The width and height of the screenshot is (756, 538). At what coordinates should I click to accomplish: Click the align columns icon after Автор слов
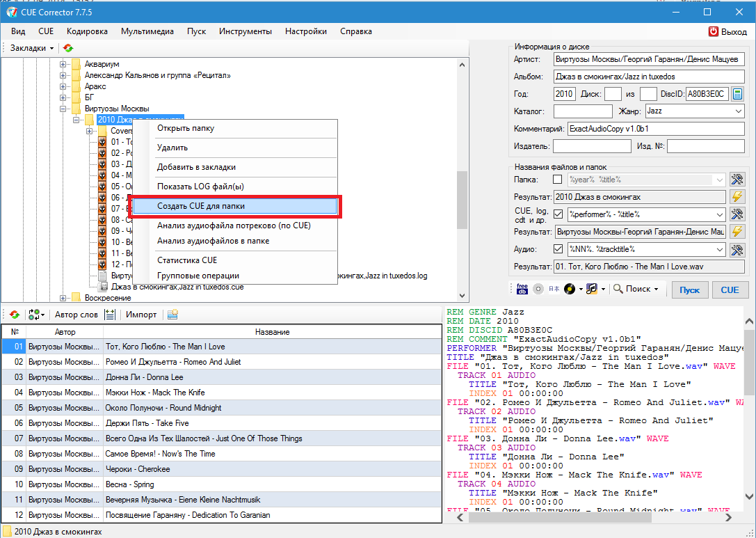click(110, 315)
